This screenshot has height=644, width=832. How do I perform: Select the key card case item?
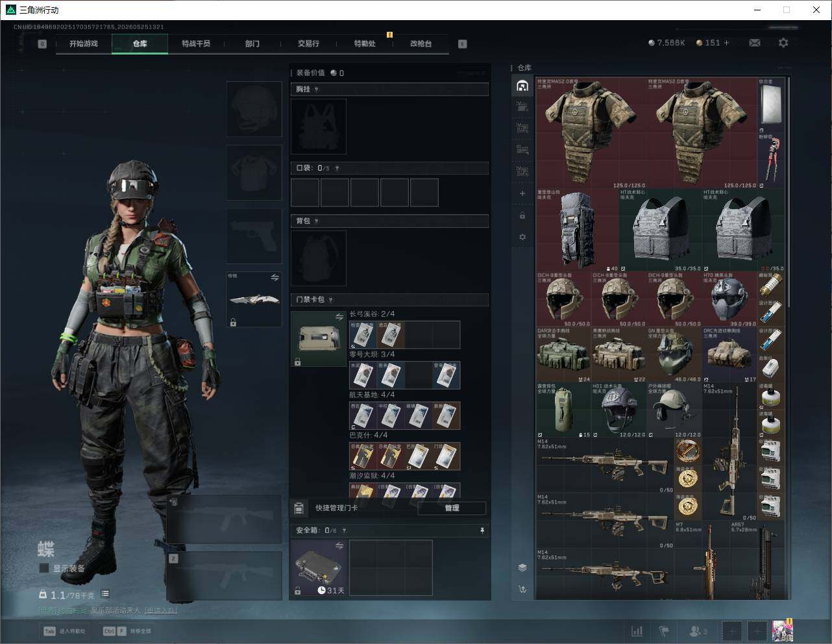(x=319, y=339)
